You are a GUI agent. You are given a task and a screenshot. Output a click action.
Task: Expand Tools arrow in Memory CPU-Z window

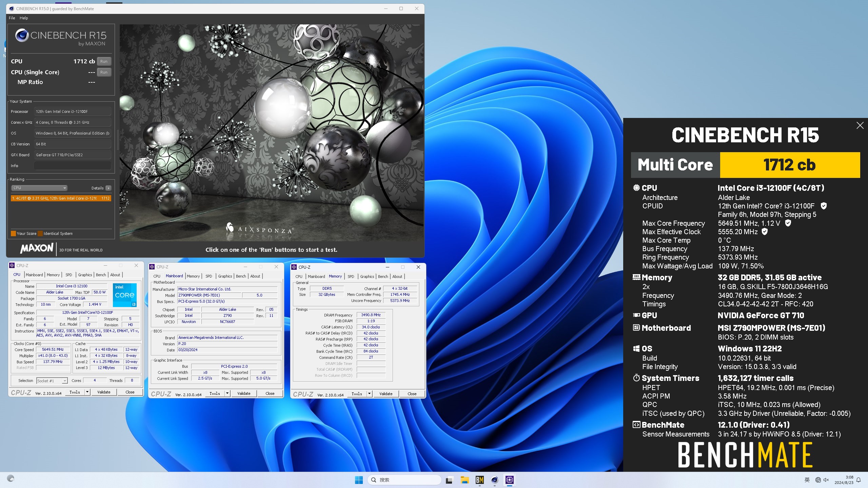369,394
